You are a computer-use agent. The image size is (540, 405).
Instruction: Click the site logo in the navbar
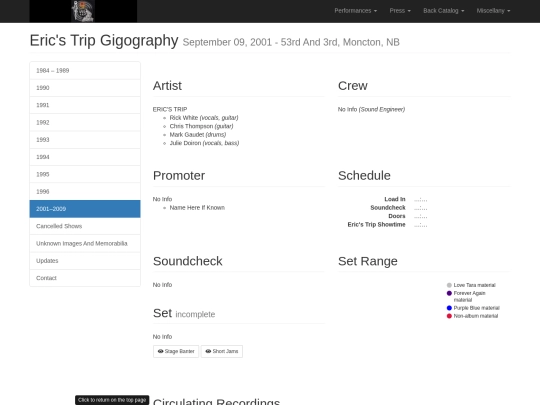point(83,11)
